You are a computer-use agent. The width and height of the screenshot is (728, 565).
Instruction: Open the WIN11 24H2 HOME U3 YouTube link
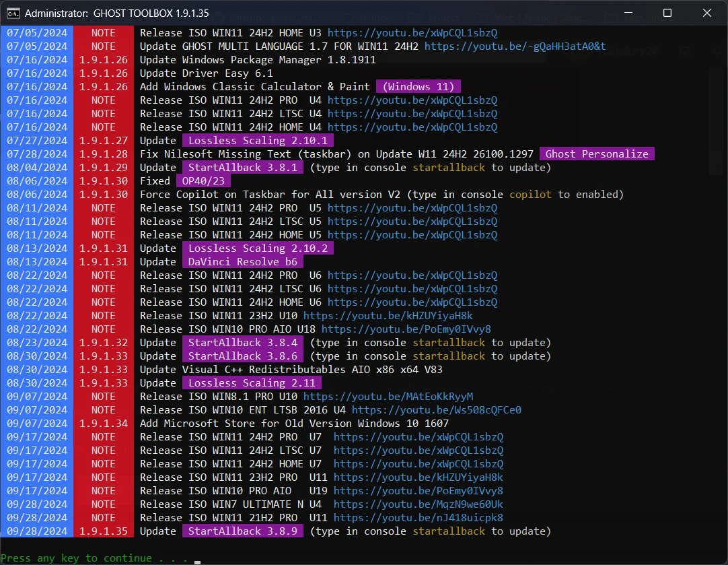coord(412,33)
